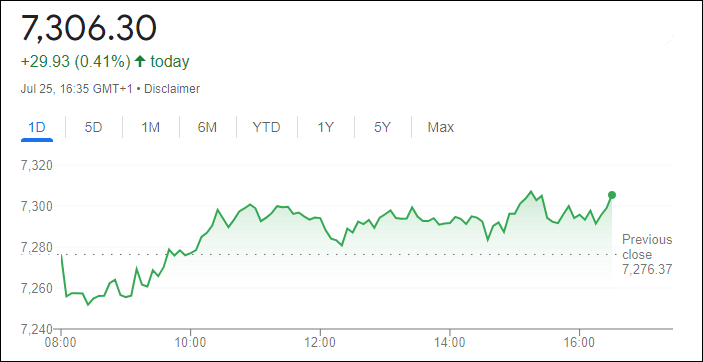Click the 12:00 time axis label

point(320,344)
